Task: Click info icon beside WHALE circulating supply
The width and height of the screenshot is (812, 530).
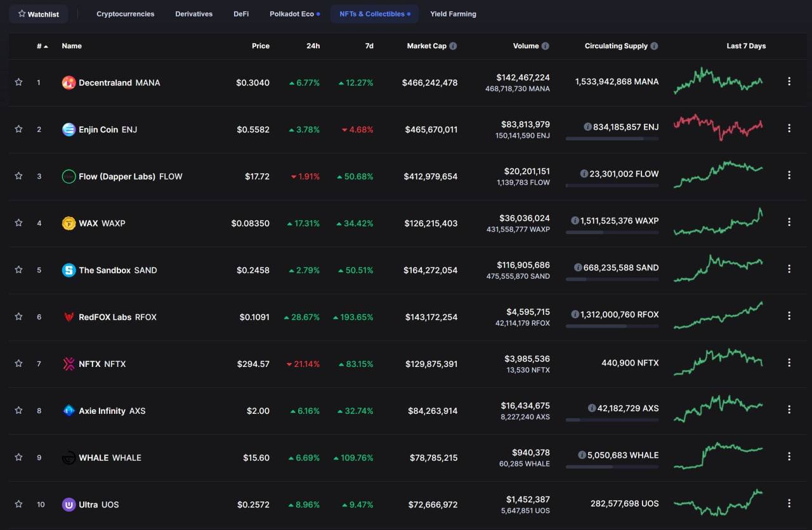Action: (x=582, y=455)
